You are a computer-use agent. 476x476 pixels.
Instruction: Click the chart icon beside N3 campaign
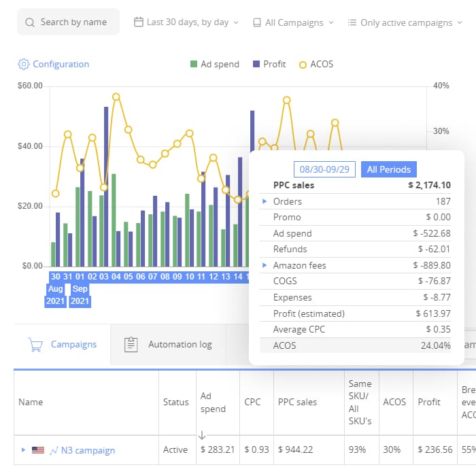coord(54,450)
